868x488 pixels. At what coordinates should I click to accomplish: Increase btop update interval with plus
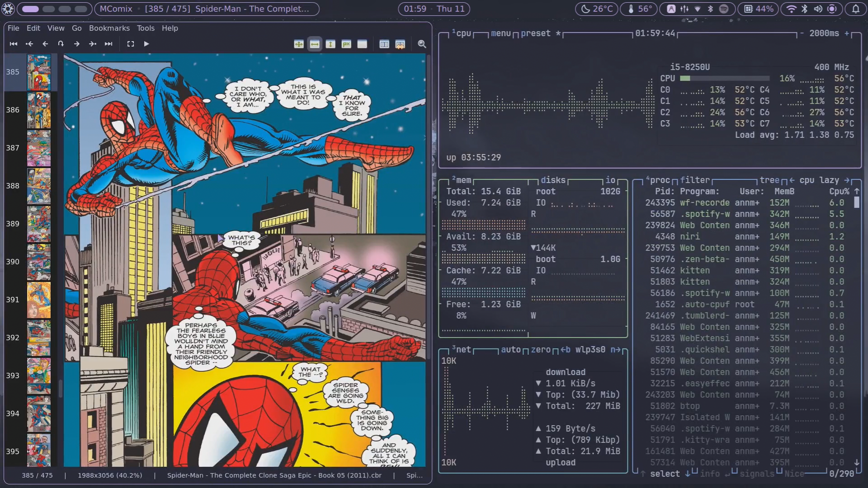(x=847, y=33)
